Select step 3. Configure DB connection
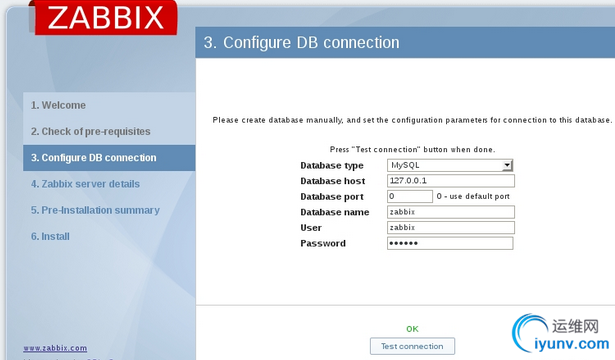This screenshot has width=615, height=360. click(x=109, y=158)
